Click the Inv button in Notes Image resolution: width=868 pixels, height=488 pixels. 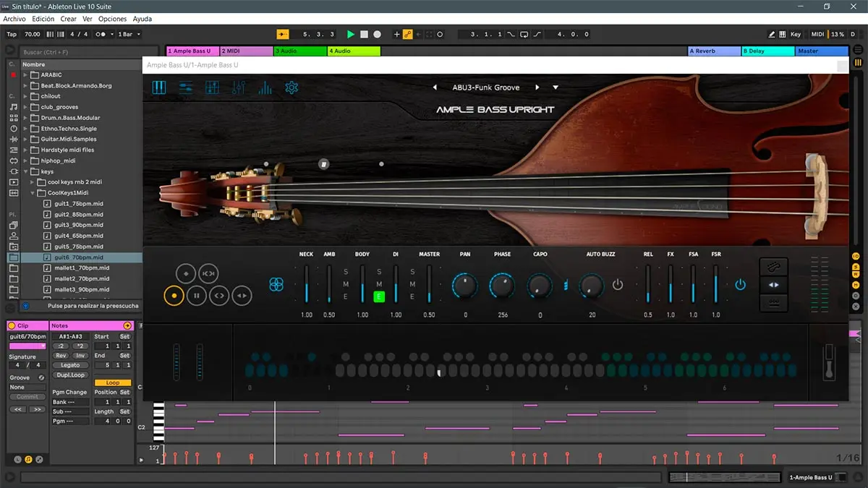[x=80, y=356]
